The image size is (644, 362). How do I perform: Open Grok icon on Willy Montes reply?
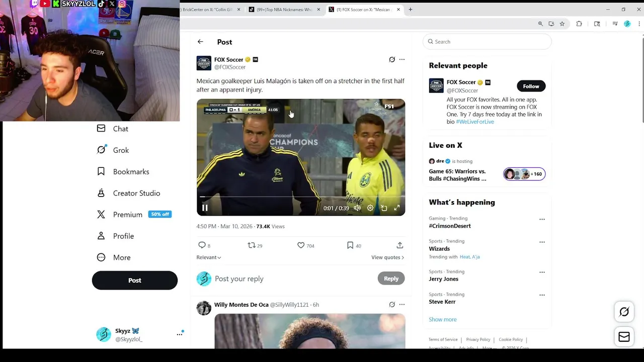point(392,304)
